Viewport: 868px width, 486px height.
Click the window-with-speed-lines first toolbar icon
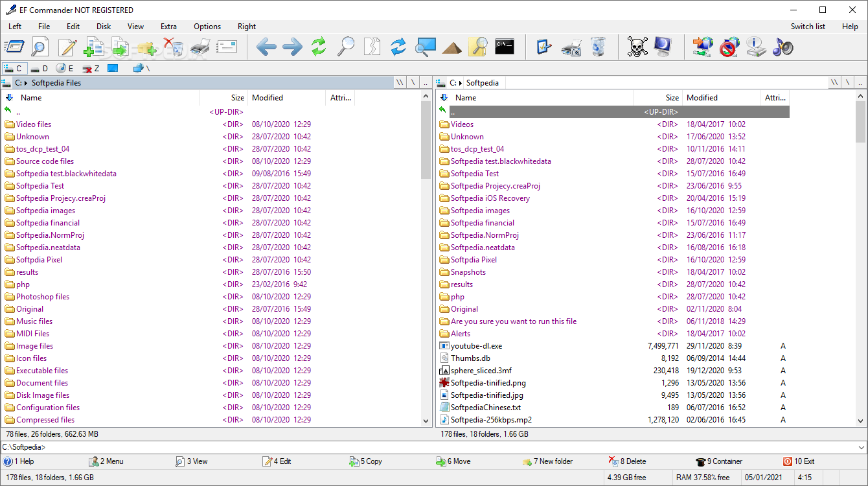(x=14, y=47)
